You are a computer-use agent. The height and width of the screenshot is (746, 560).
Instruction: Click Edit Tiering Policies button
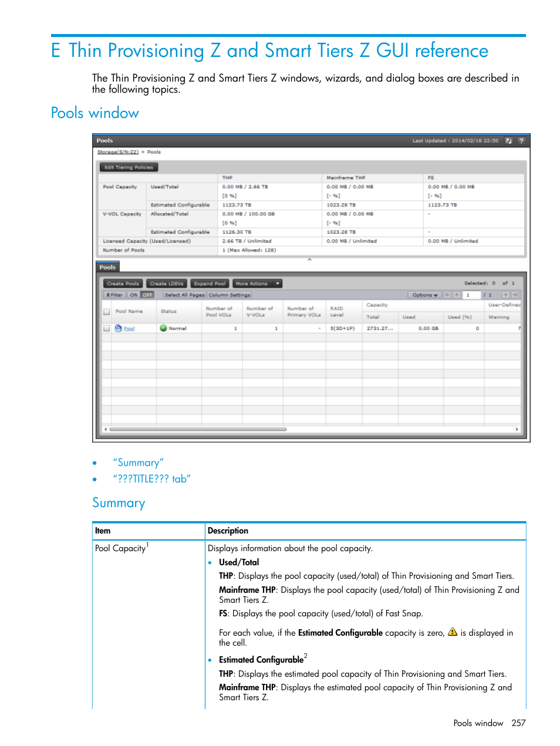click(x=129, y=167)
